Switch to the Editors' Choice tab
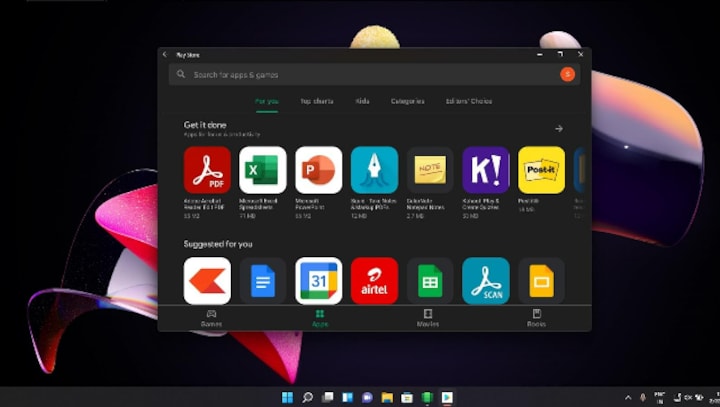Image resolution: width=720 pixels, height=407 pixels. point(469,101)
